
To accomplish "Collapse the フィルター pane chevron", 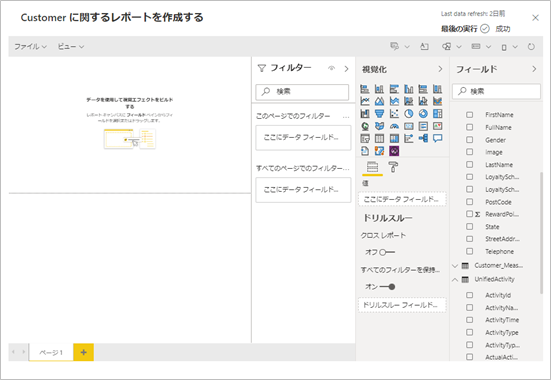I will 346,69.
